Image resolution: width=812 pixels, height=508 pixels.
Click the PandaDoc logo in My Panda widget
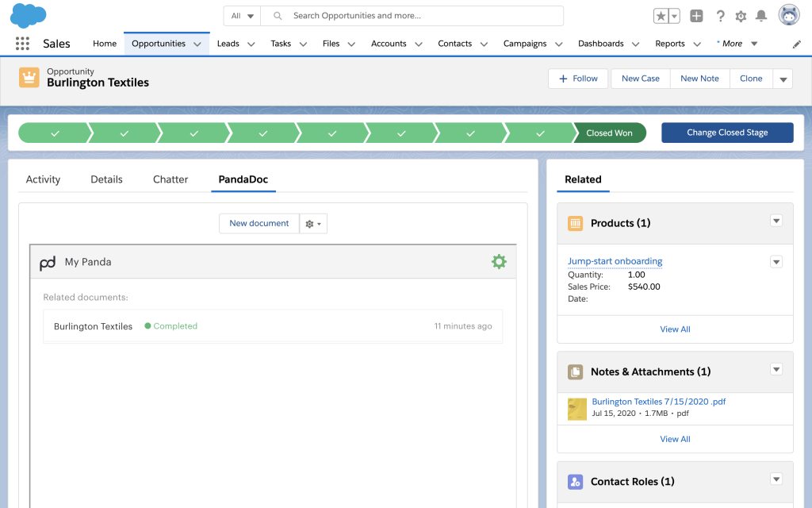tap(48, 260)
